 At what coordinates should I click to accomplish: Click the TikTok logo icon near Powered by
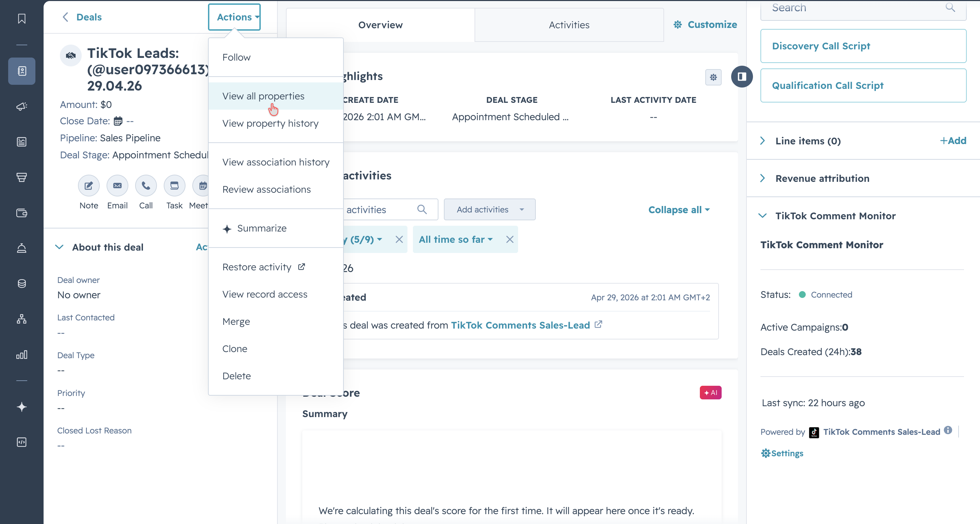click(814, 432)
